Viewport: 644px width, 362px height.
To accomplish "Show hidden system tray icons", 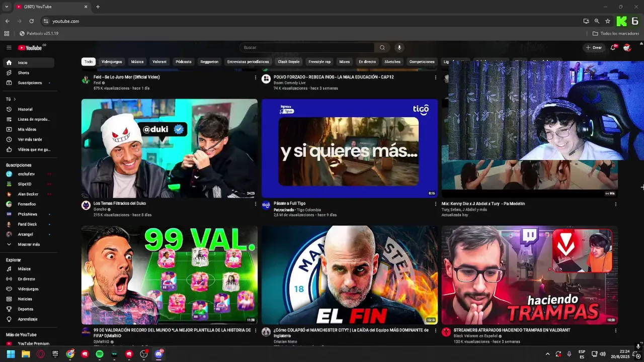I will coord(547,354).
